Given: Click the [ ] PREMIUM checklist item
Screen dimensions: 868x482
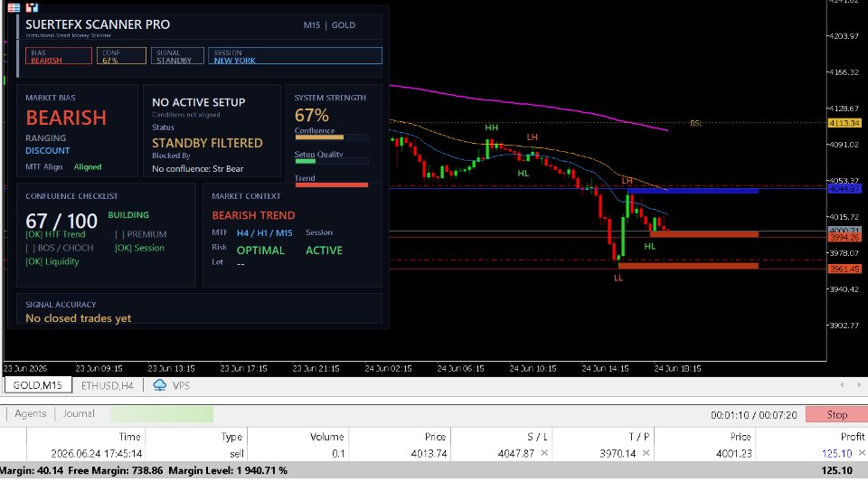Looking at the screenshot, I should (x=141, y=234).
